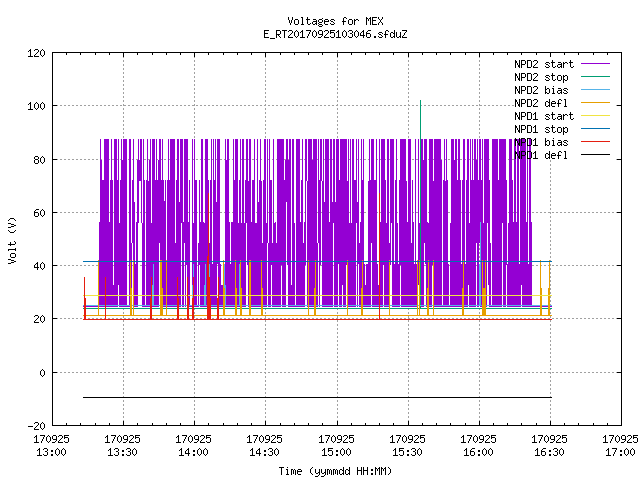Click the 'NPD1 bias' legend label

click(541, 142)
